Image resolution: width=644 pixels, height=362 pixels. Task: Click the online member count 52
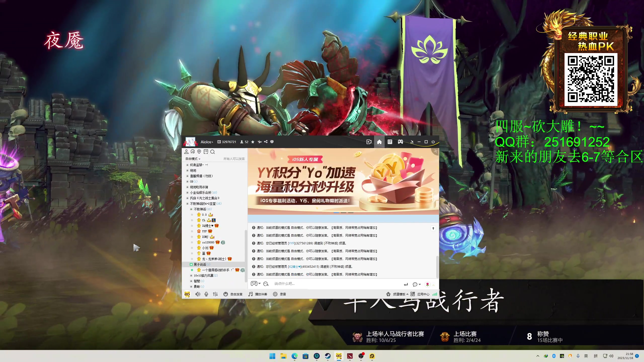click(244, 142)
